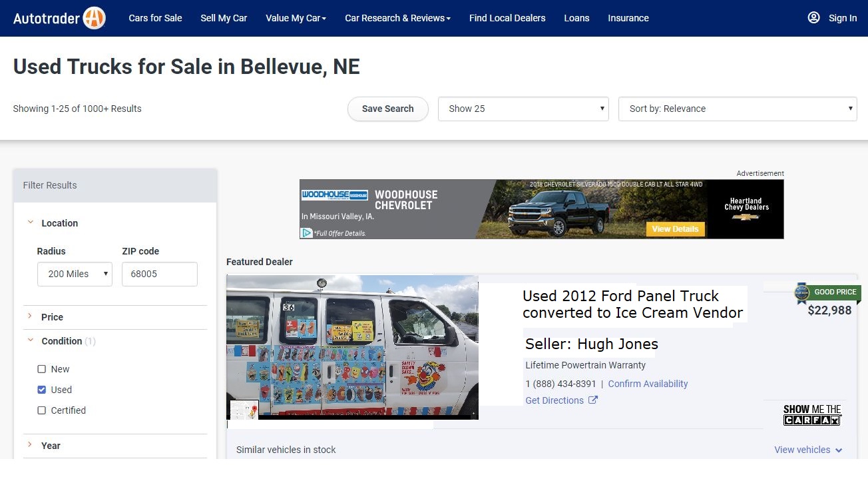The height and width of the screenshot is (481, 868).
Task: Click the Save Search button
Action: [x=388, y=109]
